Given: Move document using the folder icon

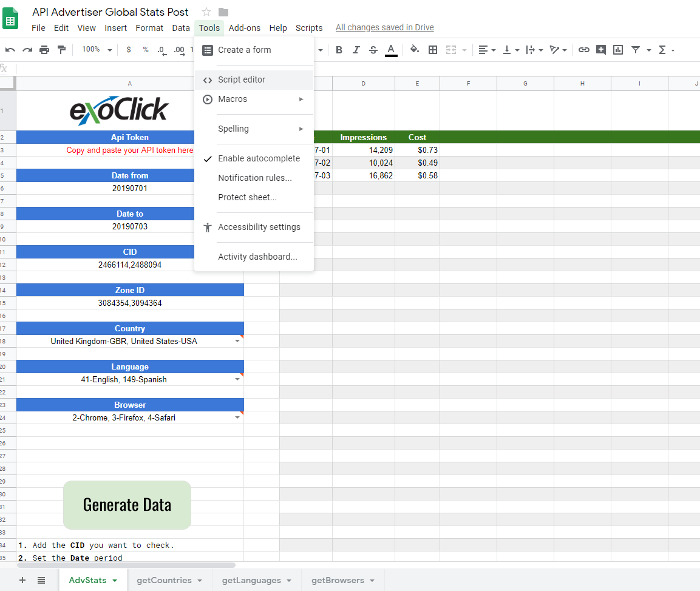Looking at the screenshot, I should coord(223,12).
